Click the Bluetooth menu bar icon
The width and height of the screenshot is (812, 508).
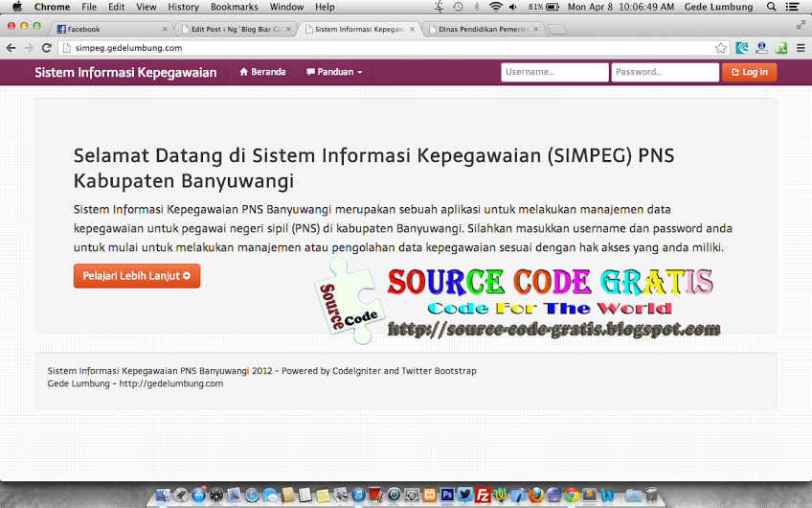477,7
